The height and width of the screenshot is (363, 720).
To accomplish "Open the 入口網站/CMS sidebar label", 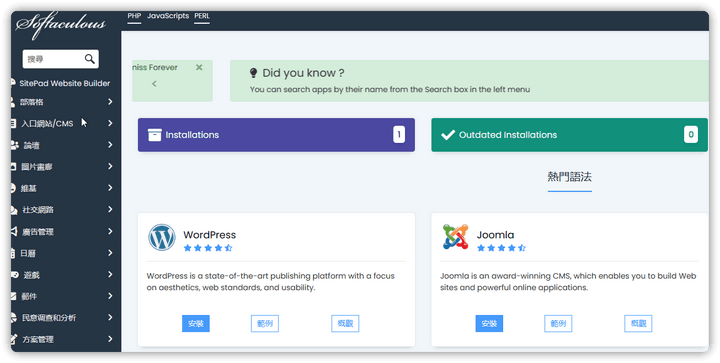I will tap(47, 123).
